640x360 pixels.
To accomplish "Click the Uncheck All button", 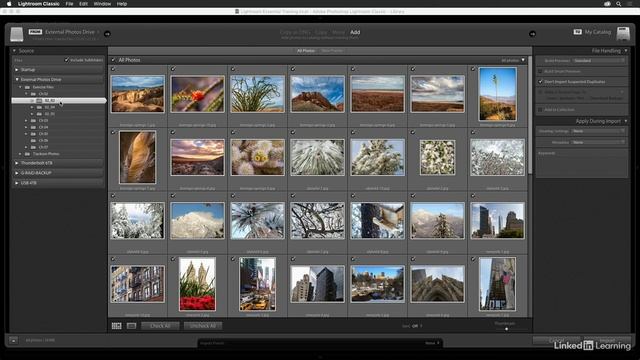I will coord(203,326).
